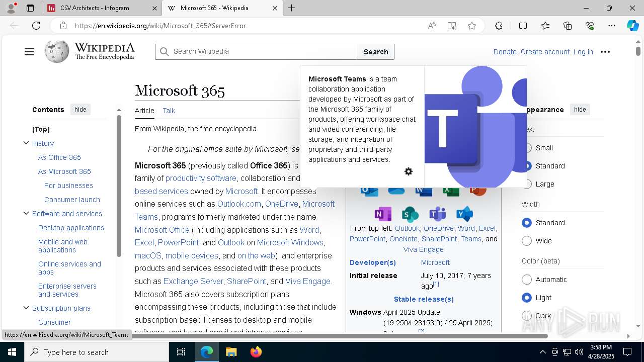
Task: Click the page vertical scrollbar thumb
Action: pos(638,51)
